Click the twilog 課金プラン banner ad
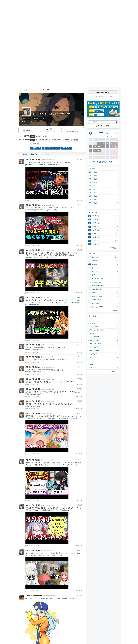Viewport: 138px width, 644px height. pos(103,109)
